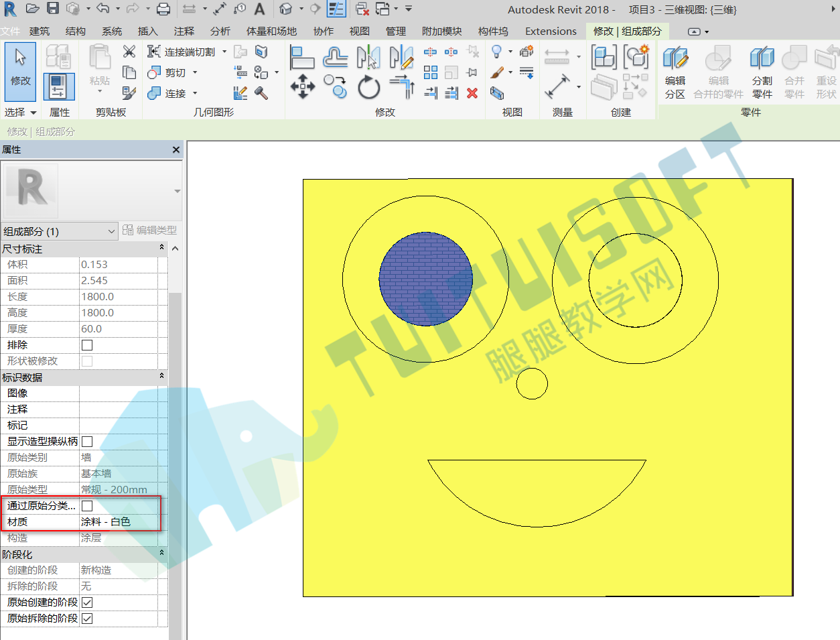Select the Move tool with four arrows
Screen dimensions: 840x640
click(302, 87)
